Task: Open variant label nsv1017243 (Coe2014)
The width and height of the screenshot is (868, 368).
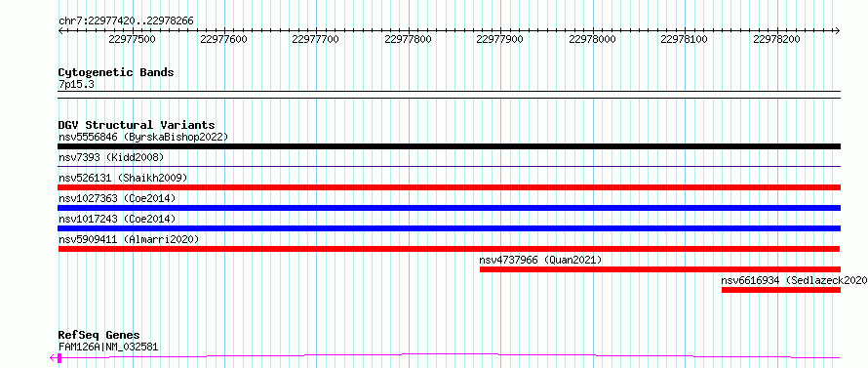Action: point(117,219)
